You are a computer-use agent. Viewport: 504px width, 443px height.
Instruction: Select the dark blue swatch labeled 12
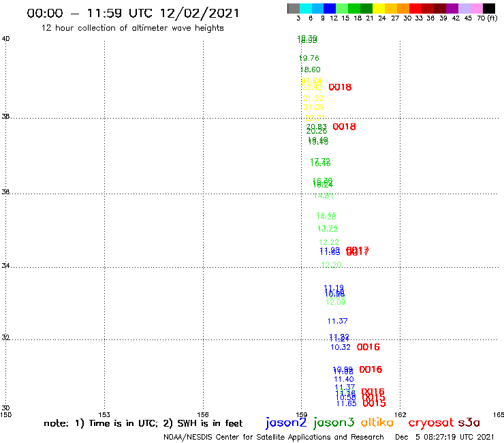(x=330, y=8)
